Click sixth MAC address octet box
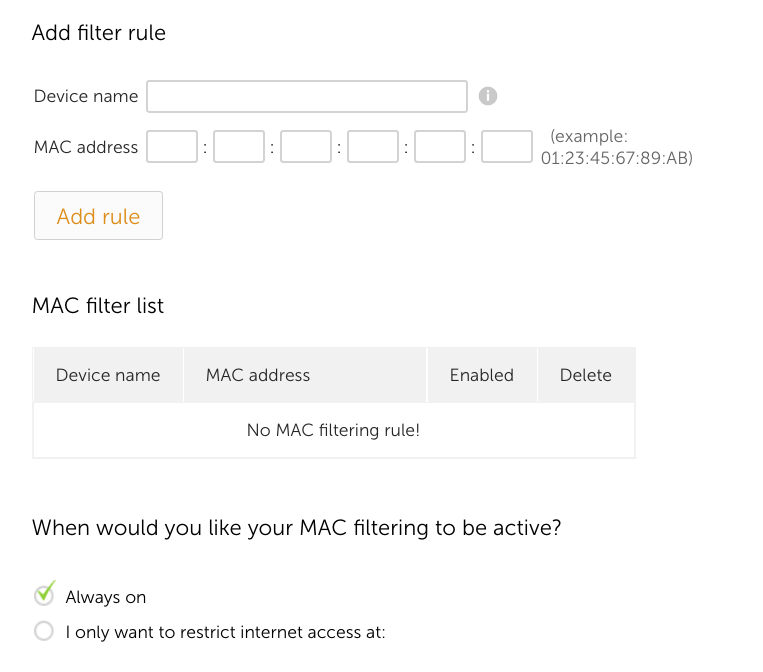The image size is (763, 672). [x=507, y=146]
